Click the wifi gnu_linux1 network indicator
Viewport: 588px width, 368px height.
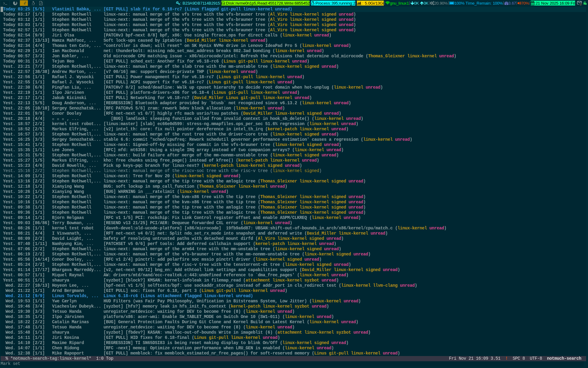(397, 3)
